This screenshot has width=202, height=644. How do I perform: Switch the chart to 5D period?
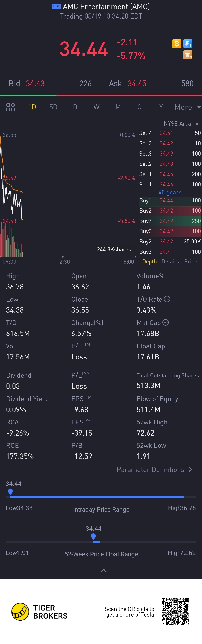click(53, 107)
